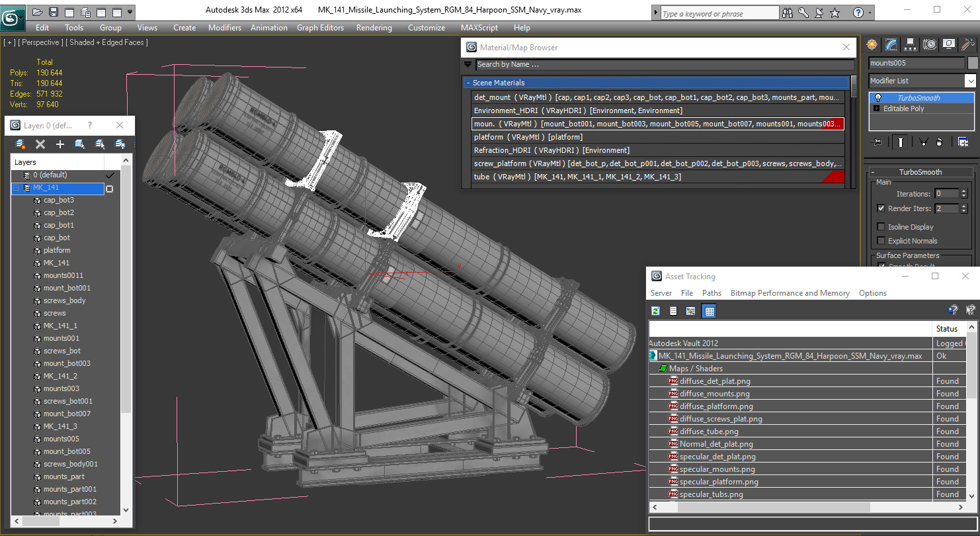980x536 pixels.
Task: Click Make Unique icon under modifier stack
Action: pyautogui.click(x=923, y=142)
